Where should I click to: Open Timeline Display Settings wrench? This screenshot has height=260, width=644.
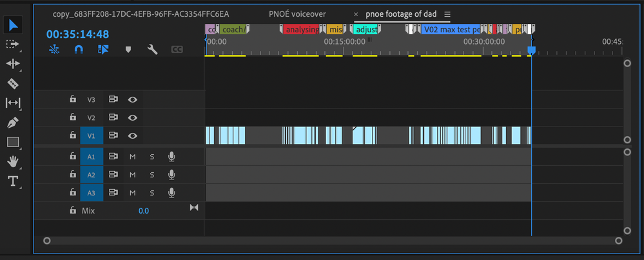(152, 49)
